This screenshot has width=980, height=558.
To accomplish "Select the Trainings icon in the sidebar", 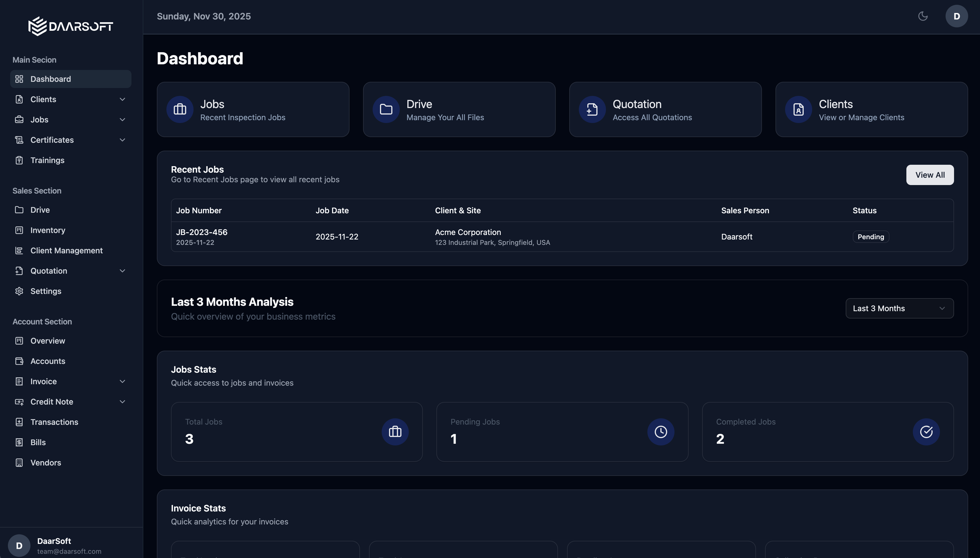I will [x=19, y=160].
